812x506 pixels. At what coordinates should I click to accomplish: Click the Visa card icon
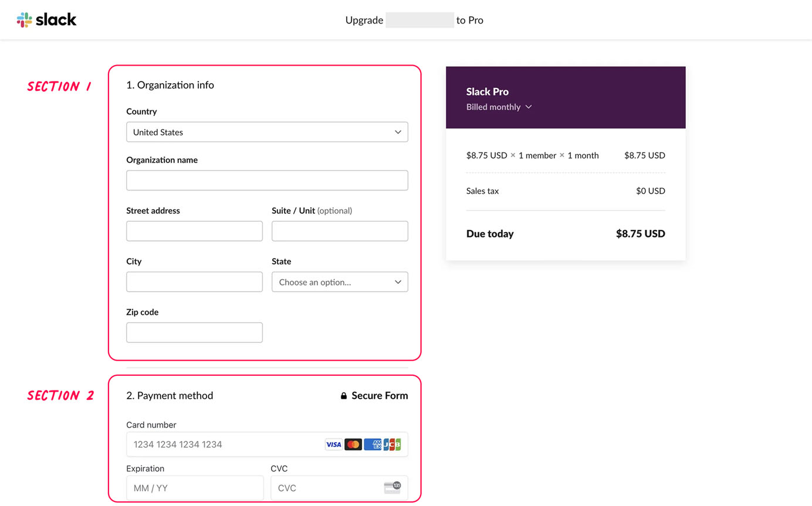point(333,444)
